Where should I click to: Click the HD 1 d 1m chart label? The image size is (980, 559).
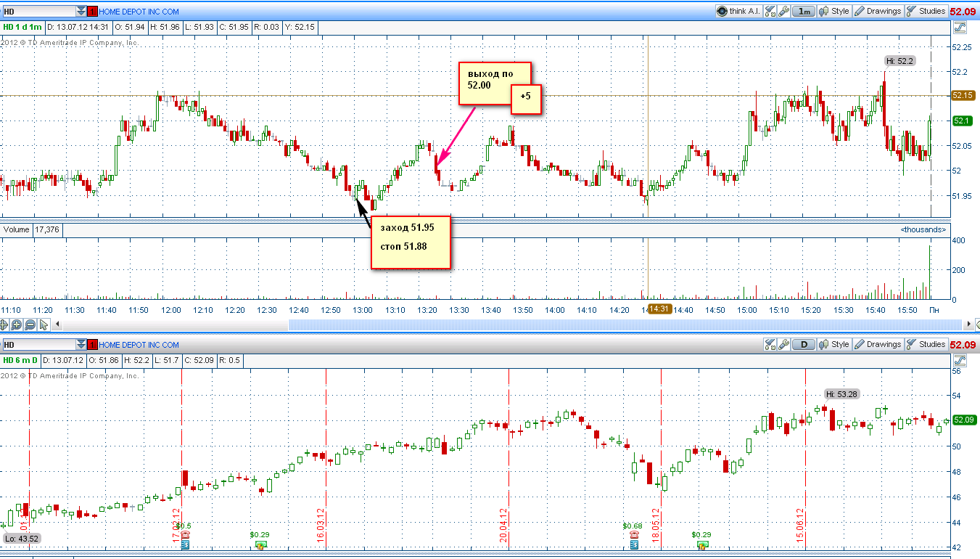22,27
